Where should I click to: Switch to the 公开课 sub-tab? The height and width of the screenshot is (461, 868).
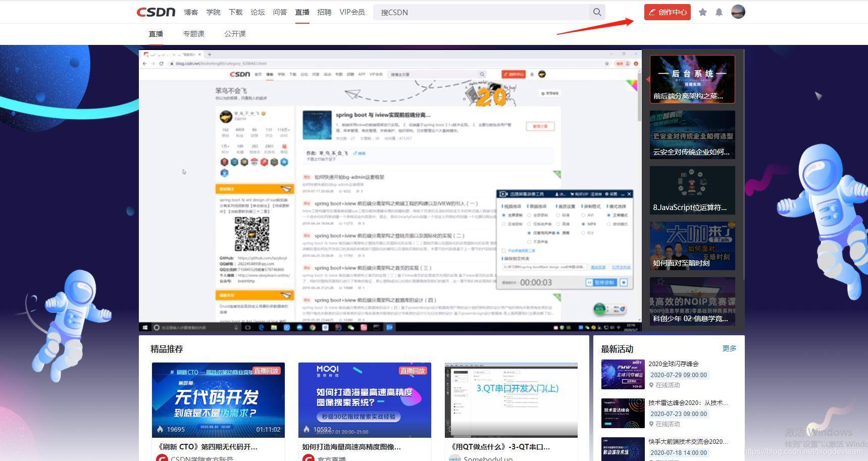235,34
